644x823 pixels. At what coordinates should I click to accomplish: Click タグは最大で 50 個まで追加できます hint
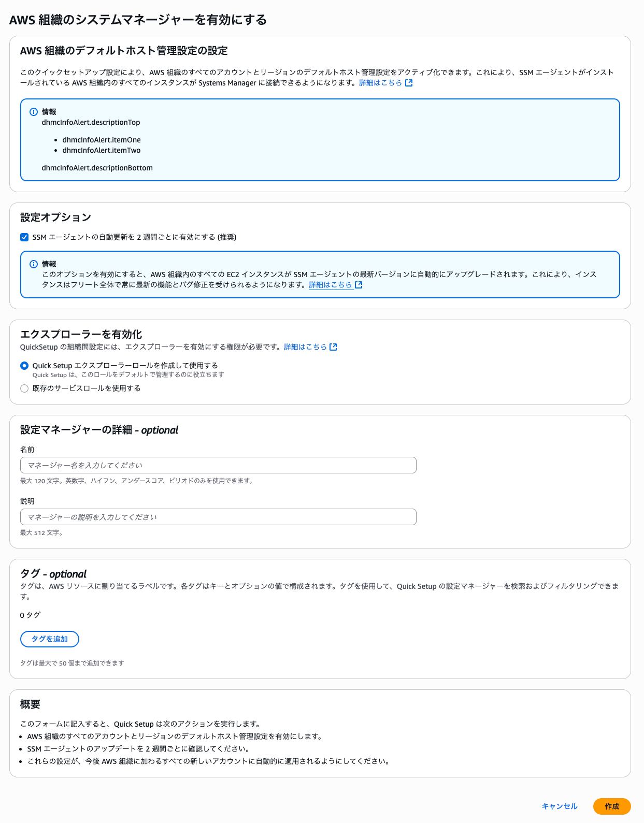pyautogui.click(x=72, y=663)
